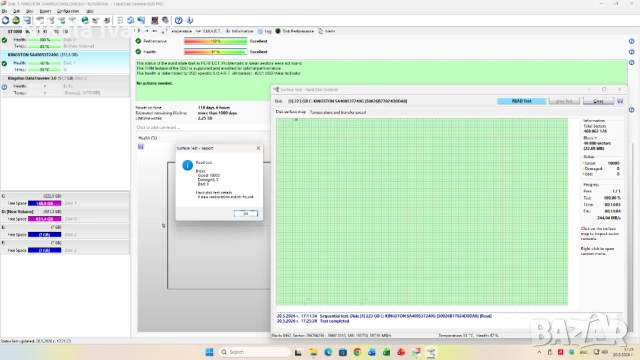Open the Disk menu
This screenshot has width=640, height=360.
[x=17, y=11]
